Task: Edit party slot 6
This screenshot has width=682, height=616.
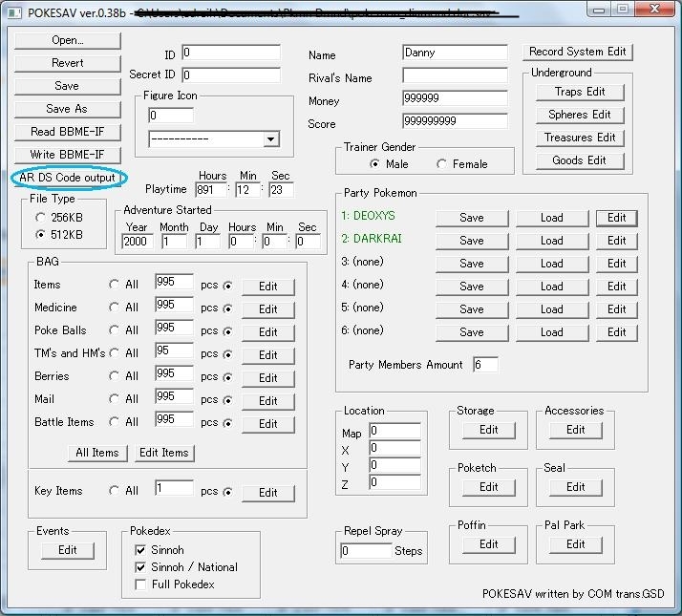Action: coord(616,332)
